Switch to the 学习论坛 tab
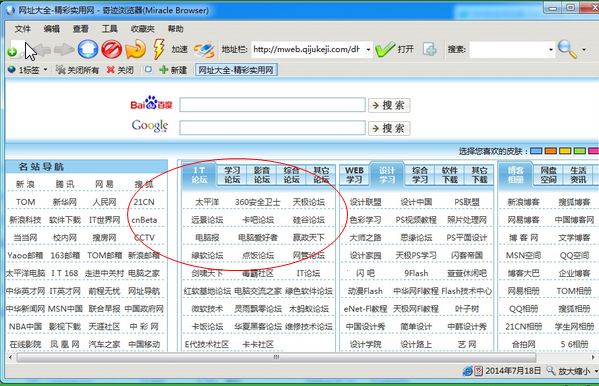The width and height of the screenshot is (599, 386). (x=232, y=175)
